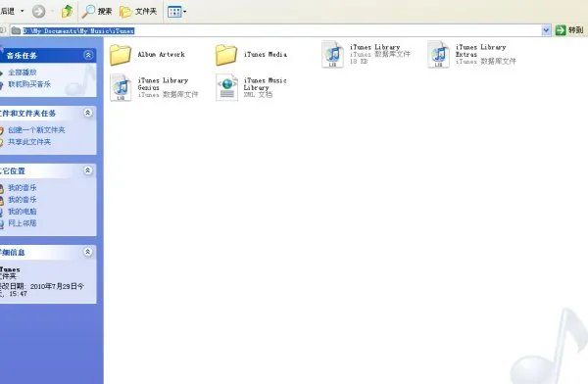Click the address bar path field
The width and height of the screenshot is (588, 384).
tap(275, 30)
